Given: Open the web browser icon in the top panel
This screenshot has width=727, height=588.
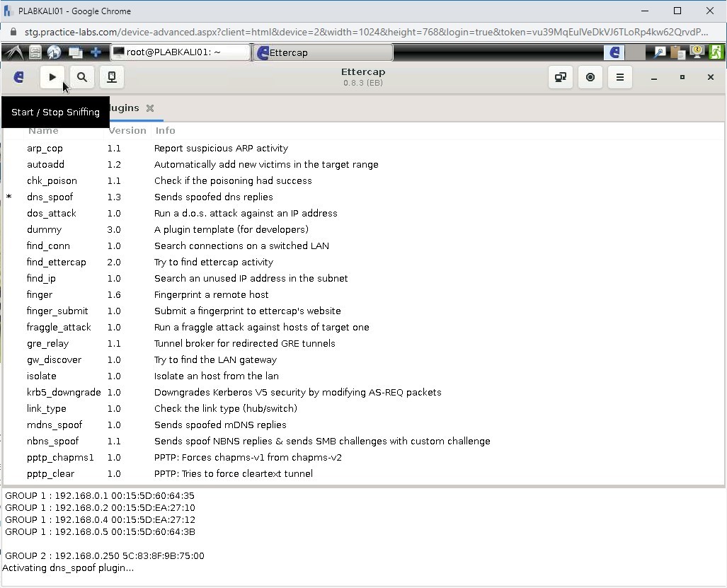Looking at the screenshot, I should click(54, 52).
